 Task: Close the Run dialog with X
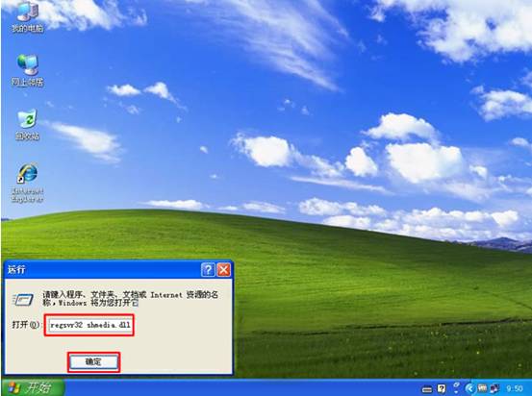point(224,270)
